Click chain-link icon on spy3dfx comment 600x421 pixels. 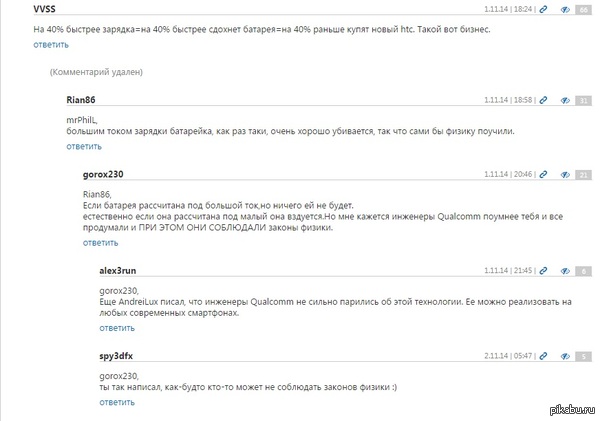coord(542,355)
